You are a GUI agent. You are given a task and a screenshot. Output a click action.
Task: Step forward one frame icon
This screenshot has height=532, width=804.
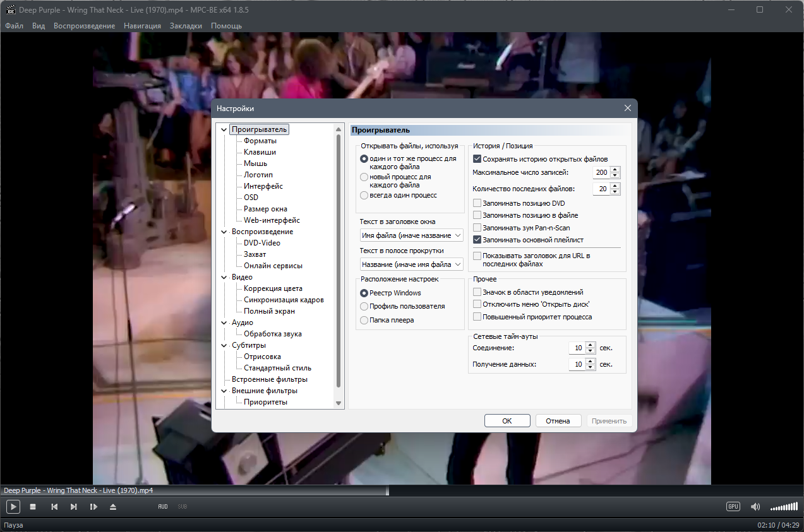point(93,507)
